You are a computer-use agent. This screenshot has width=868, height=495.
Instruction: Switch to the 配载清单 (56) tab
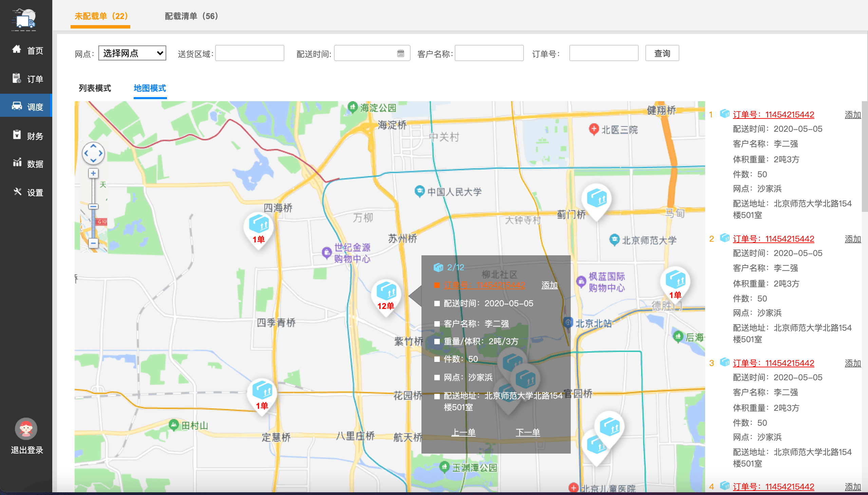[192, 16]
